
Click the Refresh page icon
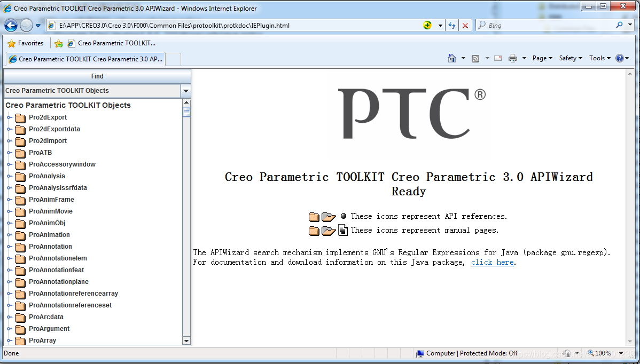pyautogui.click(x=452, y=25)
